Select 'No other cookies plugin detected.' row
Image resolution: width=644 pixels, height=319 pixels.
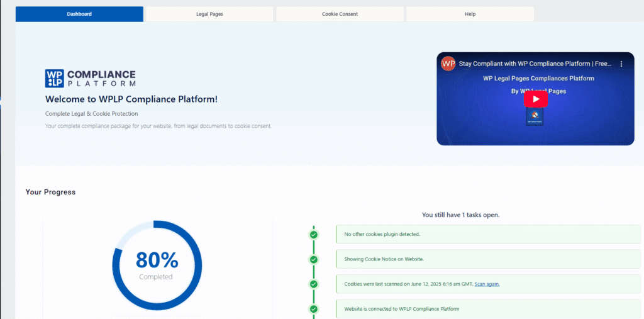pos(488,234)
